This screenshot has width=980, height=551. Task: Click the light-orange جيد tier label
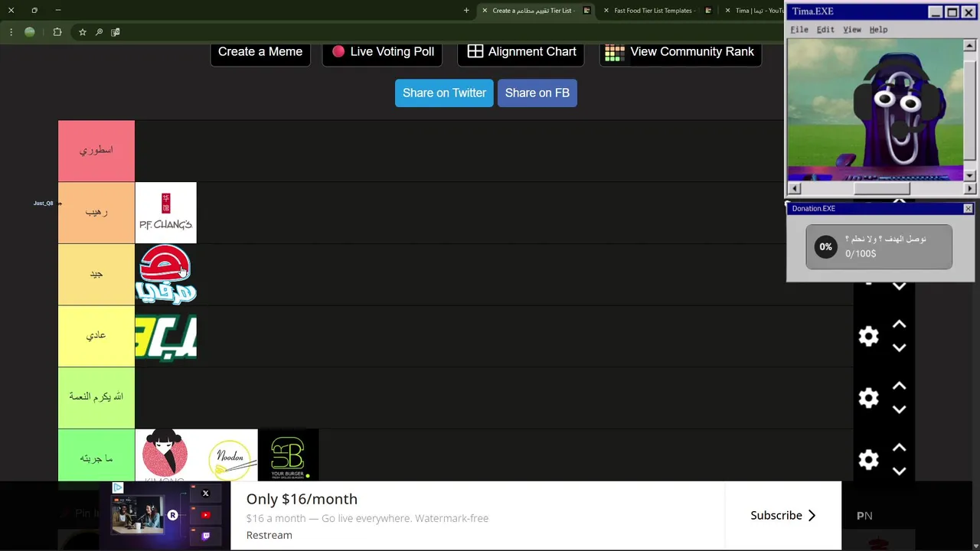tap(96, 274)
